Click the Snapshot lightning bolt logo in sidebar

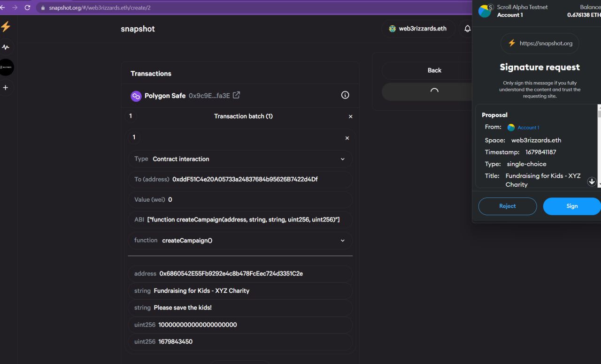6,27
